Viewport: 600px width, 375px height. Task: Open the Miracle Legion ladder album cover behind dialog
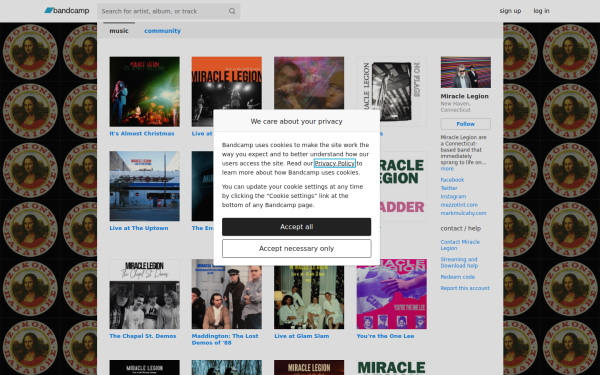coord(403,186)
